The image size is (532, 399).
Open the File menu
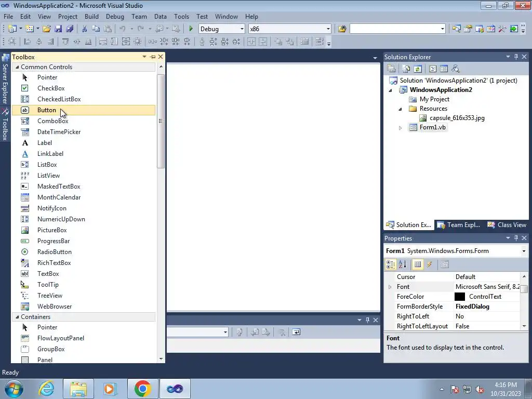(8, 16)
